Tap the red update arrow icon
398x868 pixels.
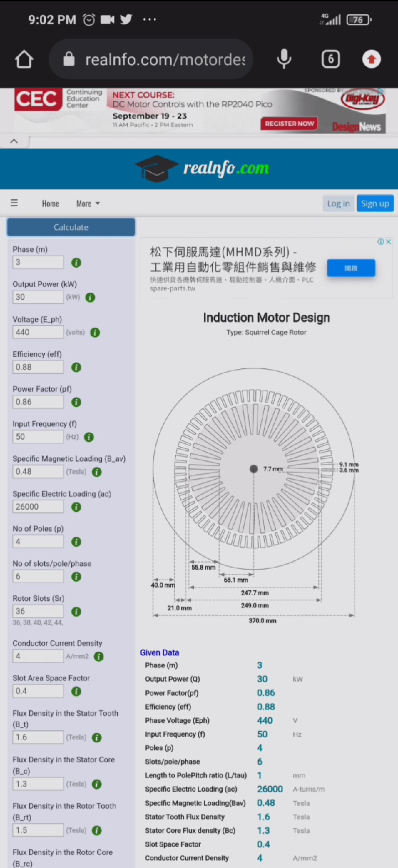click(371, 59)
